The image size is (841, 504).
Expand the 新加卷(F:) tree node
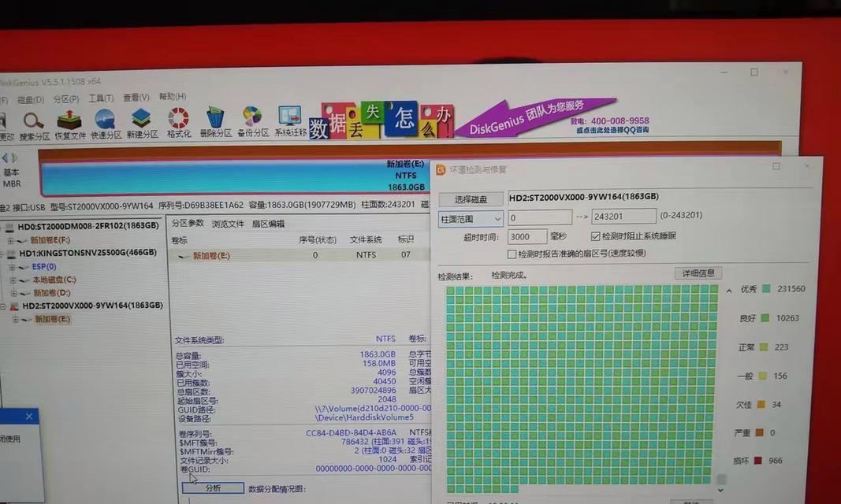10,241
